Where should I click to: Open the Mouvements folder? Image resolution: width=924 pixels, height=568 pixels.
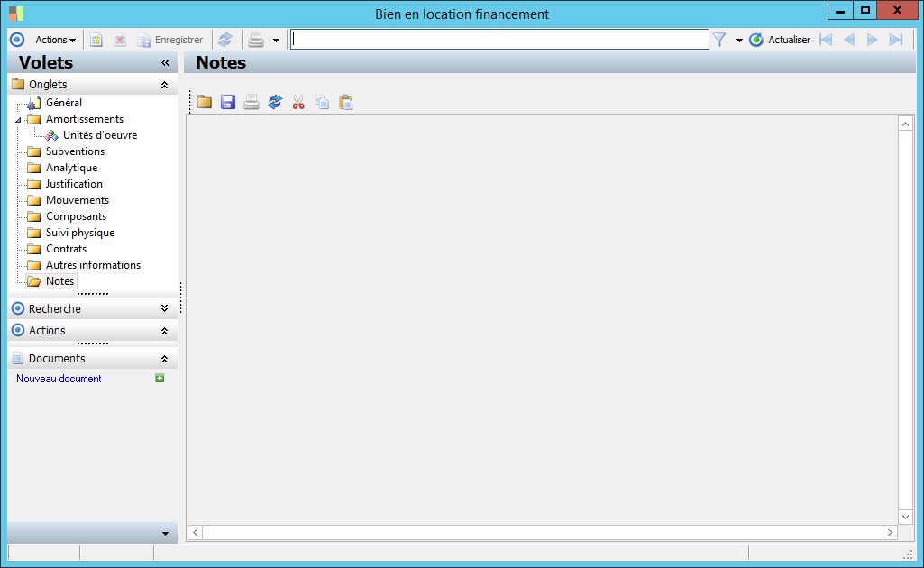tap(78, 200)
